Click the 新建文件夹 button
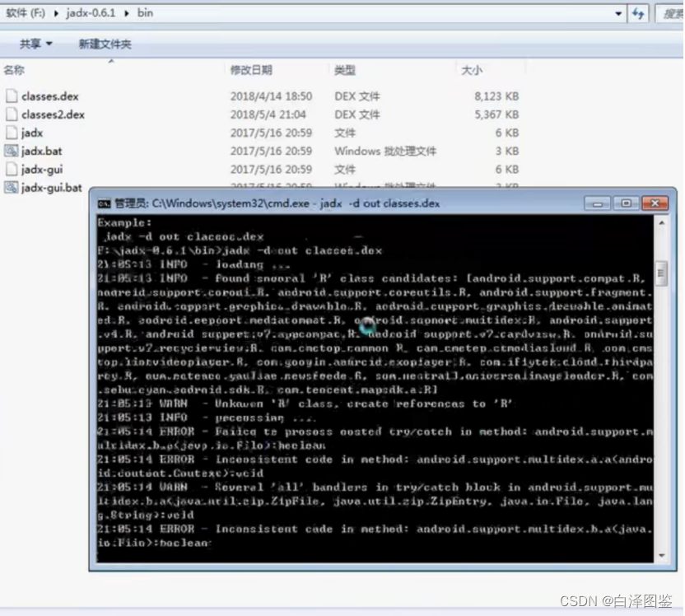Viewport: 685px width, 616px height. tap(105, 44)
